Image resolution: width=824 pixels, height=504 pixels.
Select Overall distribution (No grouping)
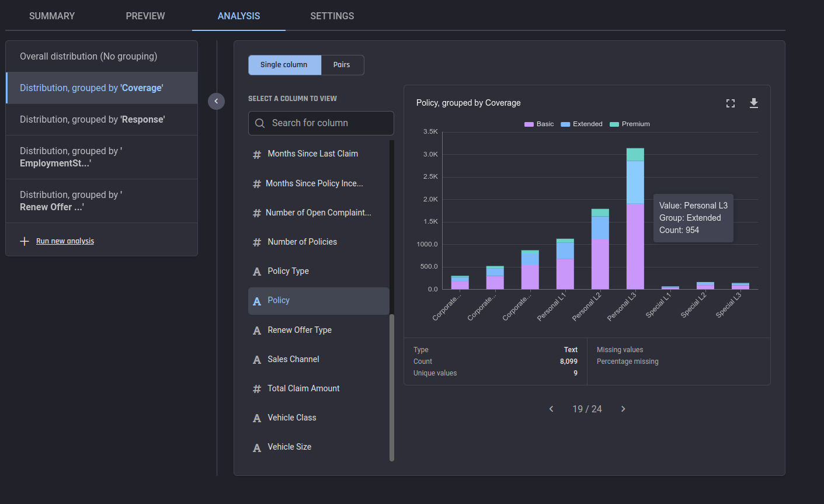click(x=102, y=57)
